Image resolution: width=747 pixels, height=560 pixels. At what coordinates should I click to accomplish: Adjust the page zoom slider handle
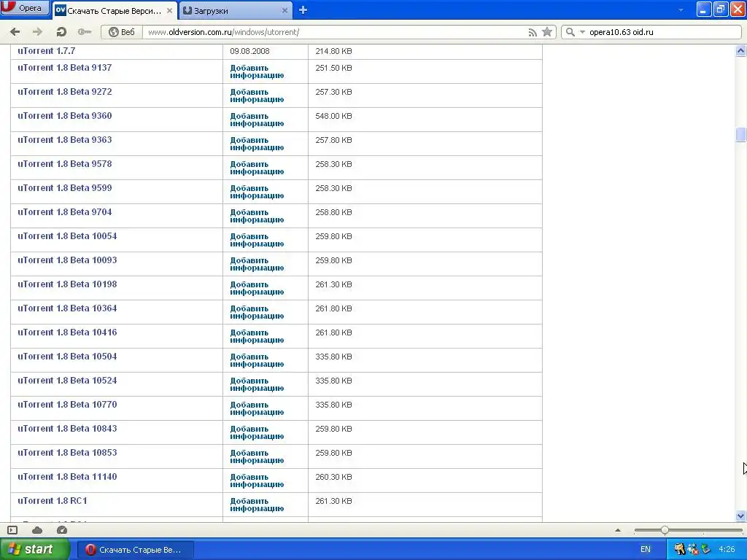point(665,530)
